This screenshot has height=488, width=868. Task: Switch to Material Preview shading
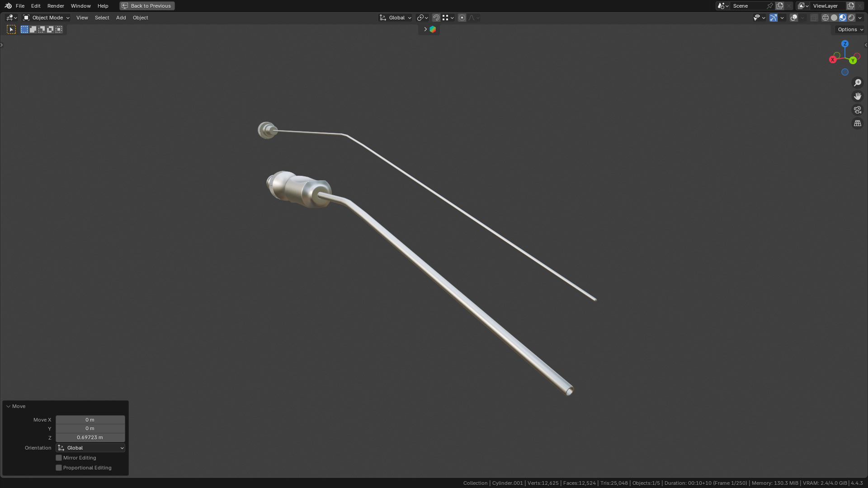coord(843,18)
